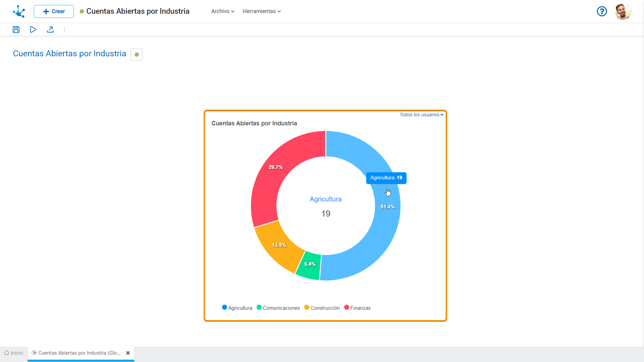Click the user avatar picture

tap(623, 11)
